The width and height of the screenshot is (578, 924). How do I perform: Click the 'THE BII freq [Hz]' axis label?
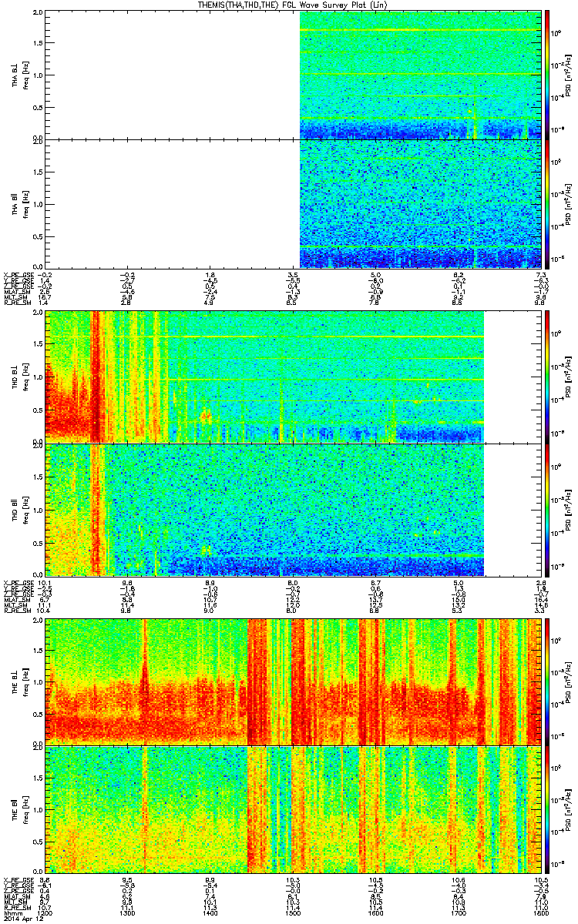click(18, 811)
